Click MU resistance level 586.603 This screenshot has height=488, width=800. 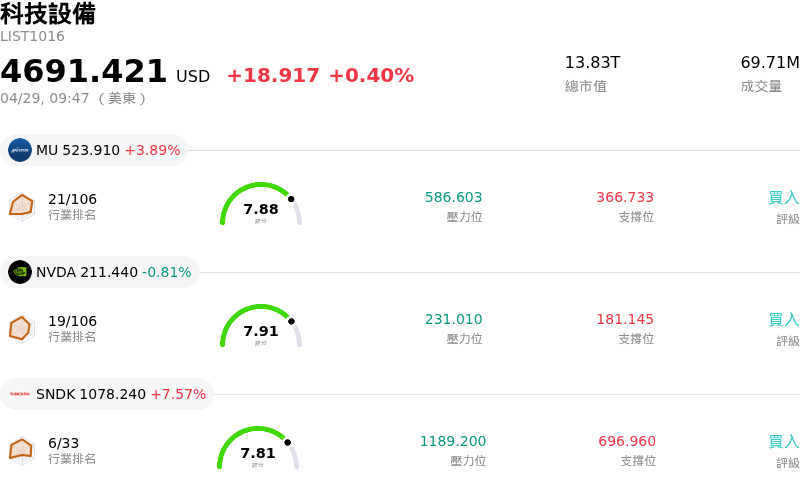coord(453,198)
